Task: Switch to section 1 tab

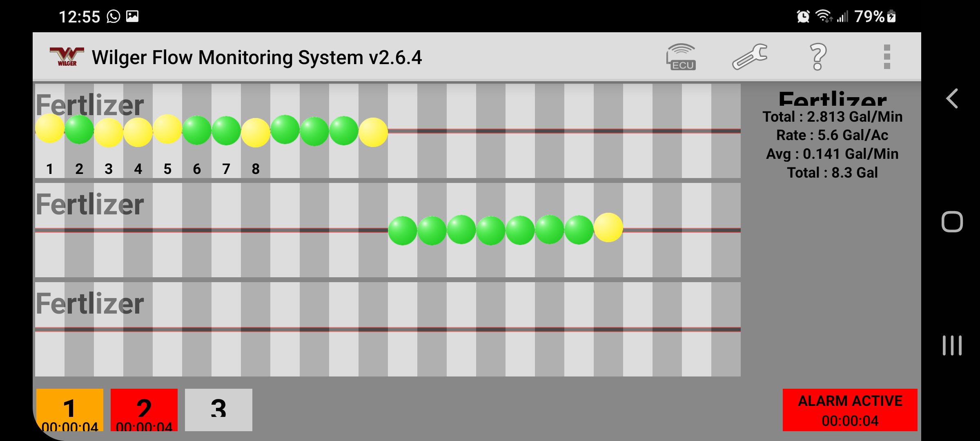Action: pos(69,410)
